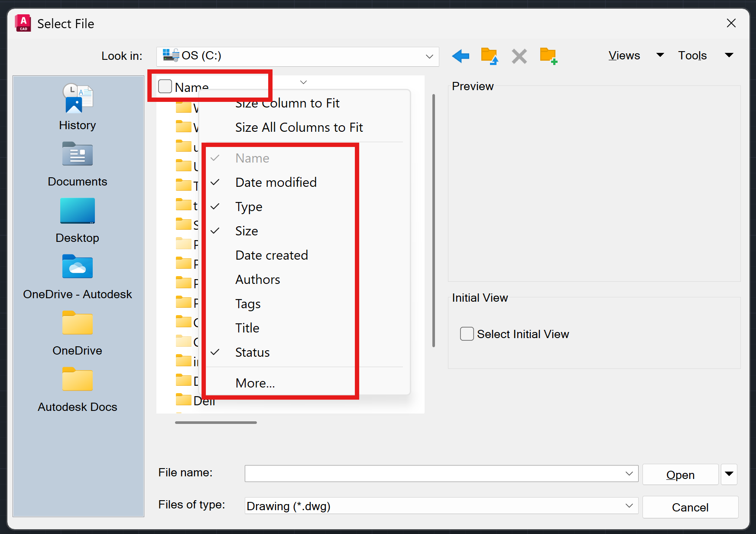Create a new folder with the toolbar icon

tap(548, 56)
